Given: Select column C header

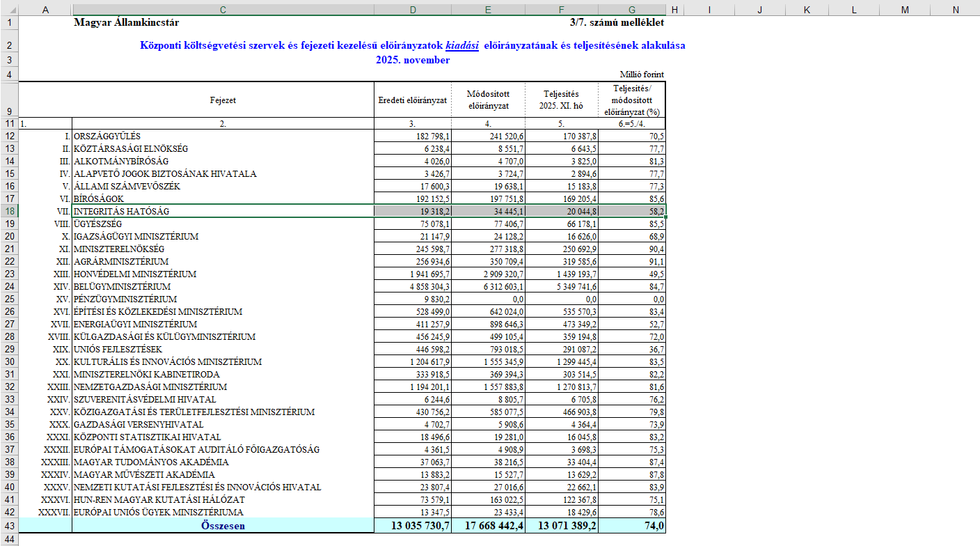Looking at the screenshot, I should [x=223, y=10].
